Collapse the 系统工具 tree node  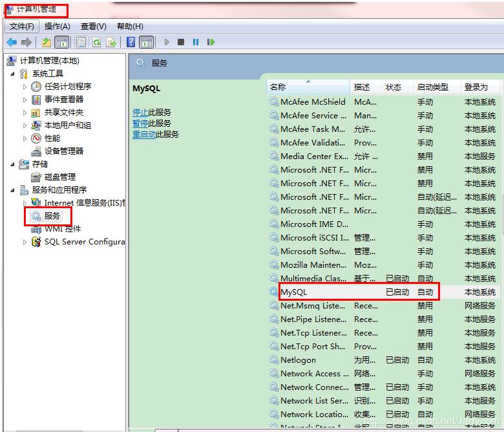tap(12, 74)
